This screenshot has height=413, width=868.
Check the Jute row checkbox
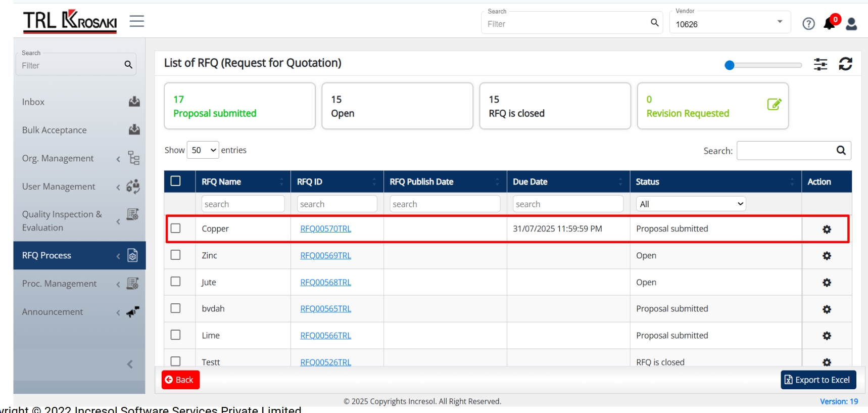(175, 282)
